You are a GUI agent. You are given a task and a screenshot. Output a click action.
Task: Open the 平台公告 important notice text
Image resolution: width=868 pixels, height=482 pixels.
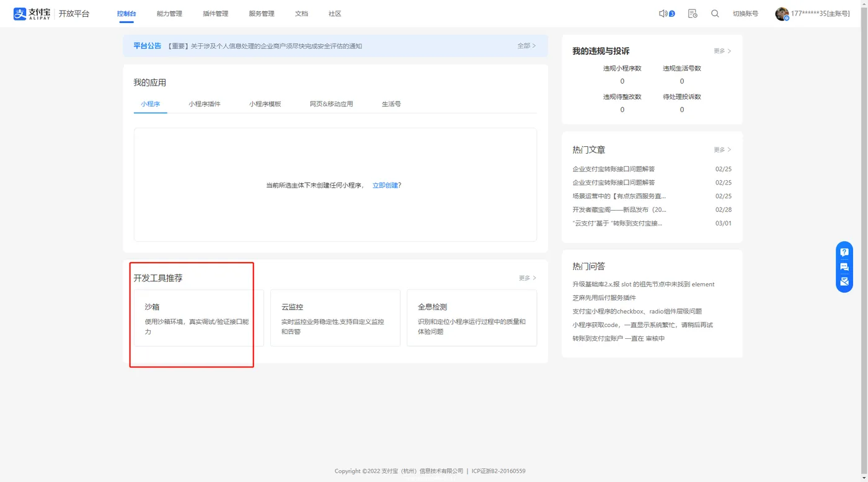tap(265, 46)
